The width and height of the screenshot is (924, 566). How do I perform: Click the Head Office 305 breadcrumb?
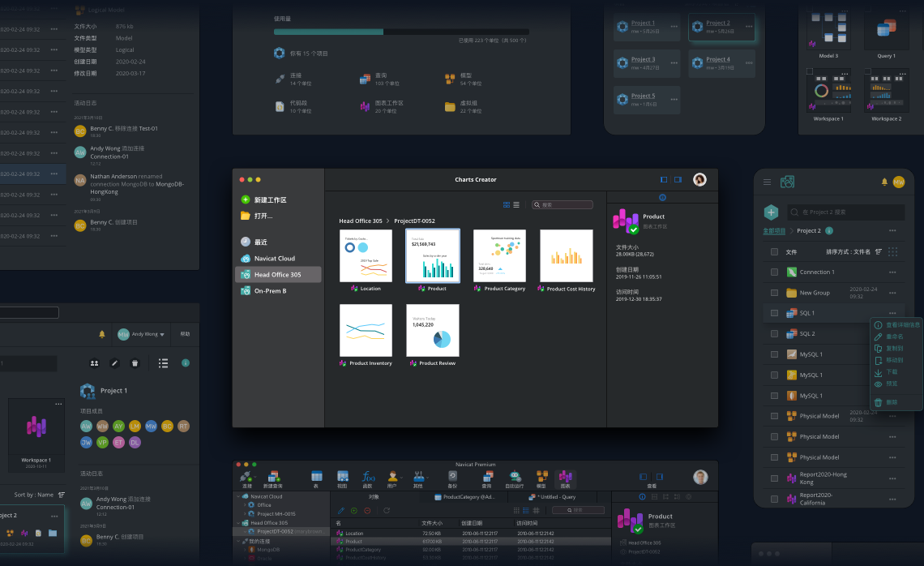point(361,221)
